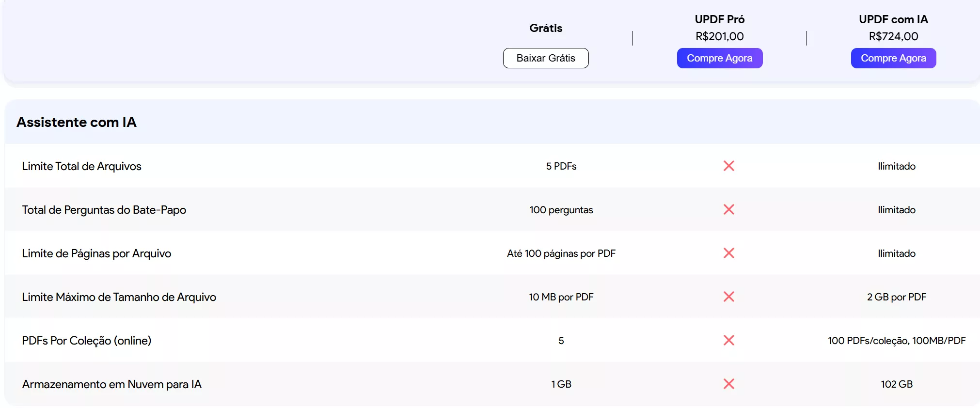Click the PDFs Por Coleção (online) label
980x408 pixels.
point(87,341)
